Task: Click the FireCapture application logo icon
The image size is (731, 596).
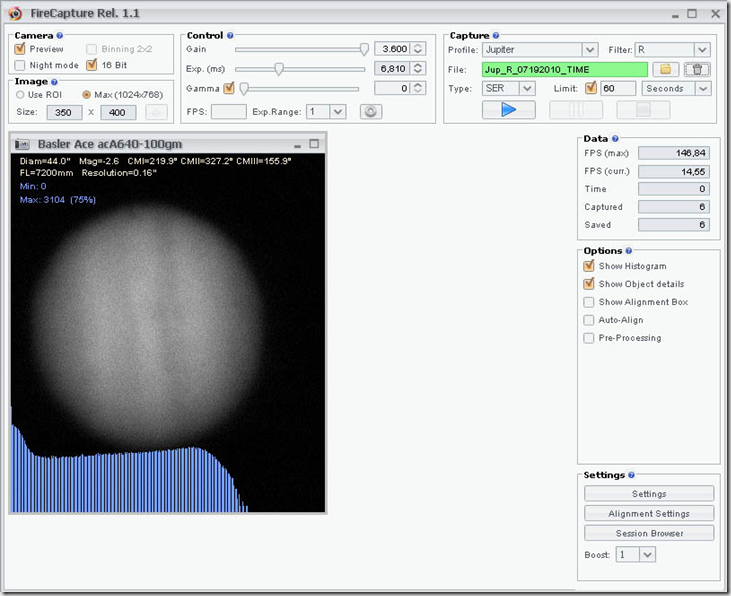Action: click(15, 13)
